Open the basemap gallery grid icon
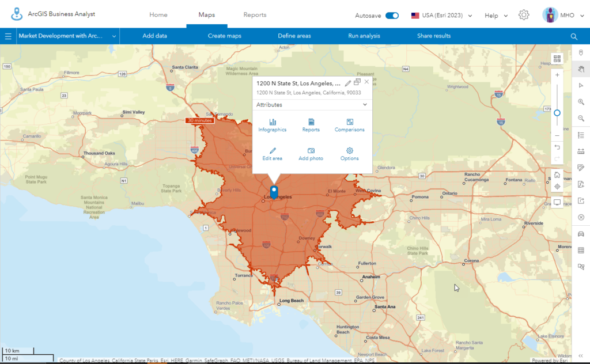 tap(557, 59)
